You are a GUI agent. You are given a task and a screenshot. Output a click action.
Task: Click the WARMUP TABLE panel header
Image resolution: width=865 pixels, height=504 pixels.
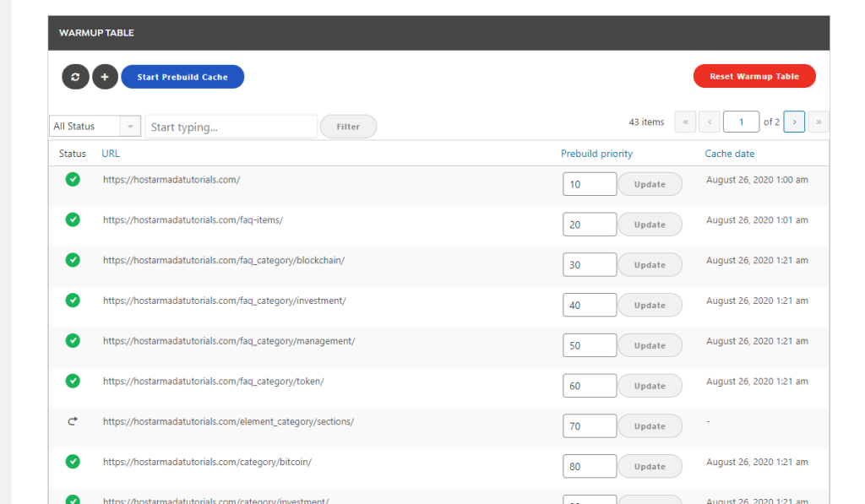tap(438, 33)
